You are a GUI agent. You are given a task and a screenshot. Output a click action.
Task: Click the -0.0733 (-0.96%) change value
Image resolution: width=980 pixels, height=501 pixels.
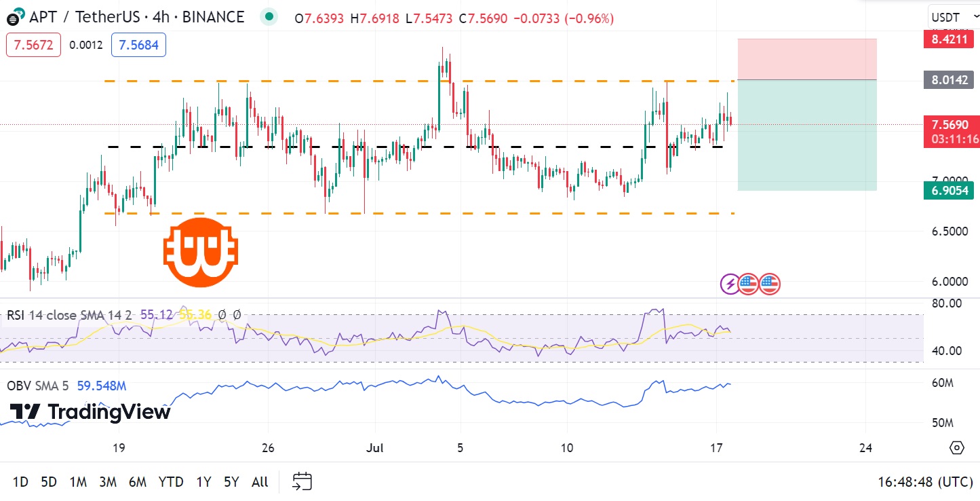(563, 18)
